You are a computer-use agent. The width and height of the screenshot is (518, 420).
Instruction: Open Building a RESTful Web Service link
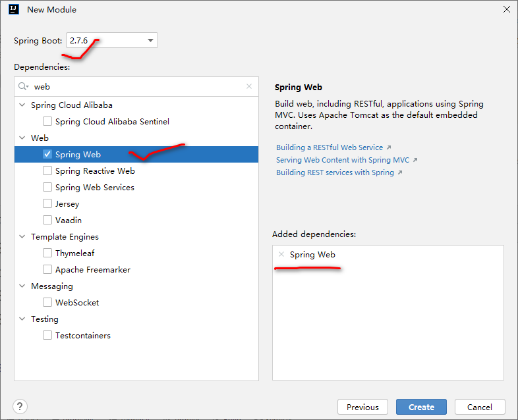(x=330, y=147)
